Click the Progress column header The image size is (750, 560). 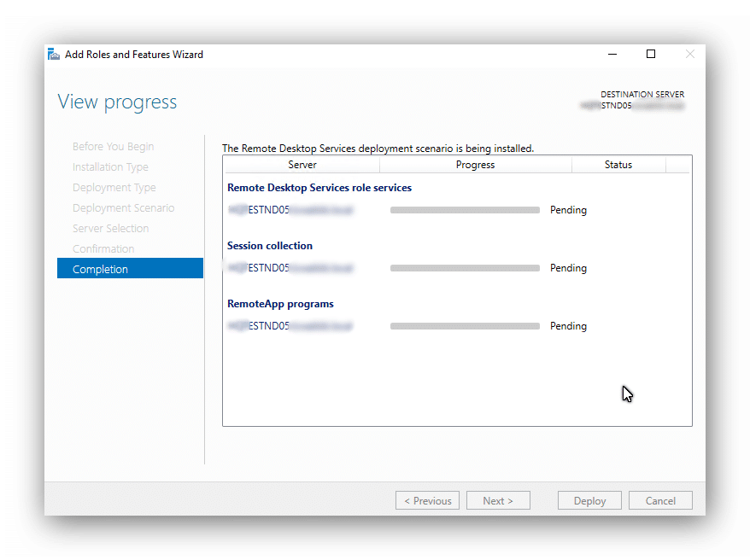click(x=476, y=165)
